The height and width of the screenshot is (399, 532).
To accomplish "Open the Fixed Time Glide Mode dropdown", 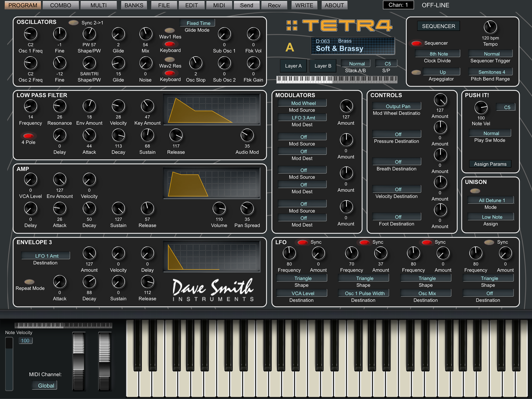I will click(198, 23).
